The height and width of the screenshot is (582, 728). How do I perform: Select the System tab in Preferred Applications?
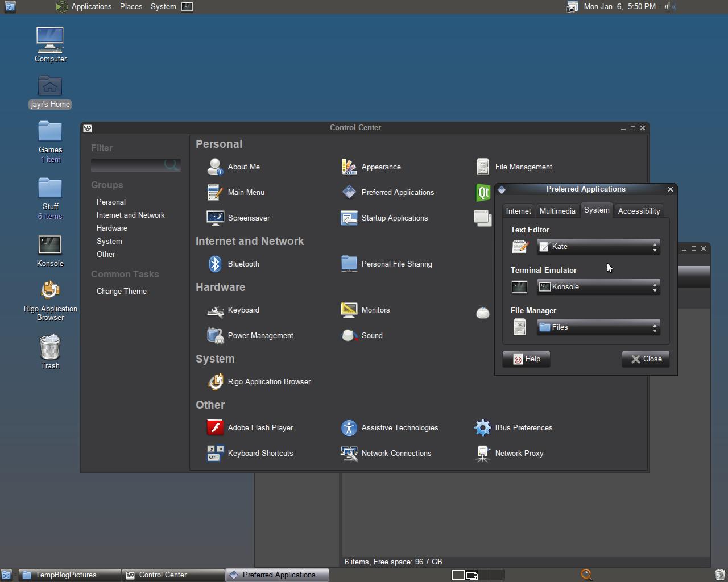click(597, 210)
